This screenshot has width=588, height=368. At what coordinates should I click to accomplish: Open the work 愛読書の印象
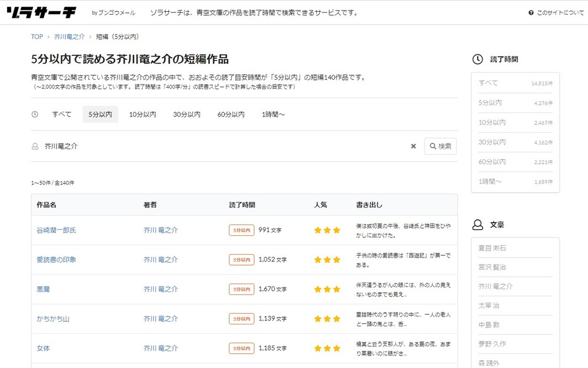[x=56, y=260]
